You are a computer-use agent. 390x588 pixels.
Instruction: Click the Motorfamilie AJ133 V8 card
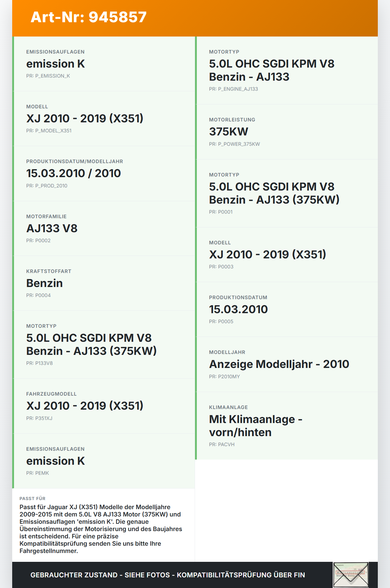coord(104,229)
